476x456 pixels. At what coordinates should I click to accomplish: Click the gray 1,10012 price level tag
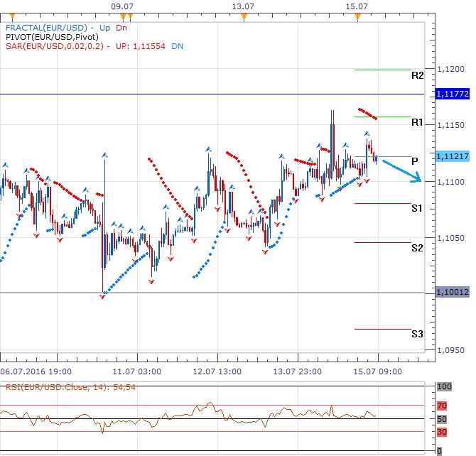(x=452, y=292)
